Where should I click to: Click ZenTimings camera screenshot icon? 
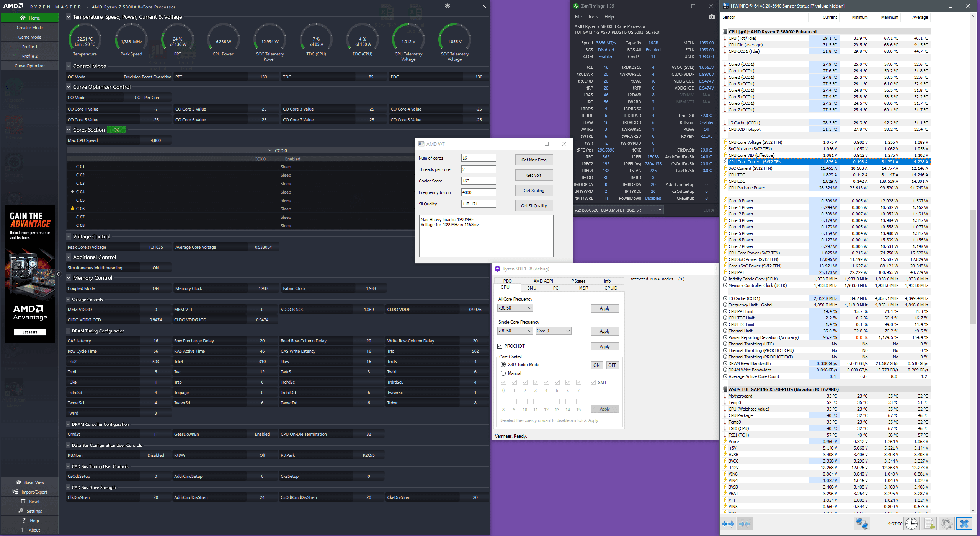[711, 17]
